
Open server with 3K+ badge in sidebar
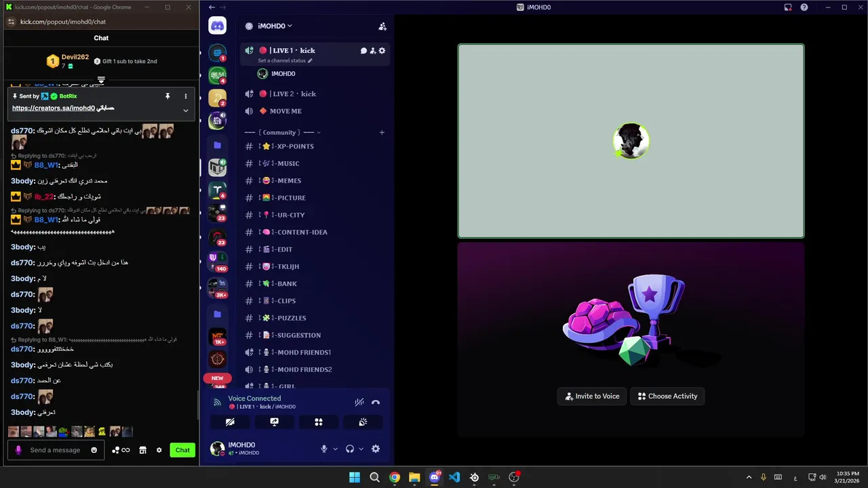218,287
